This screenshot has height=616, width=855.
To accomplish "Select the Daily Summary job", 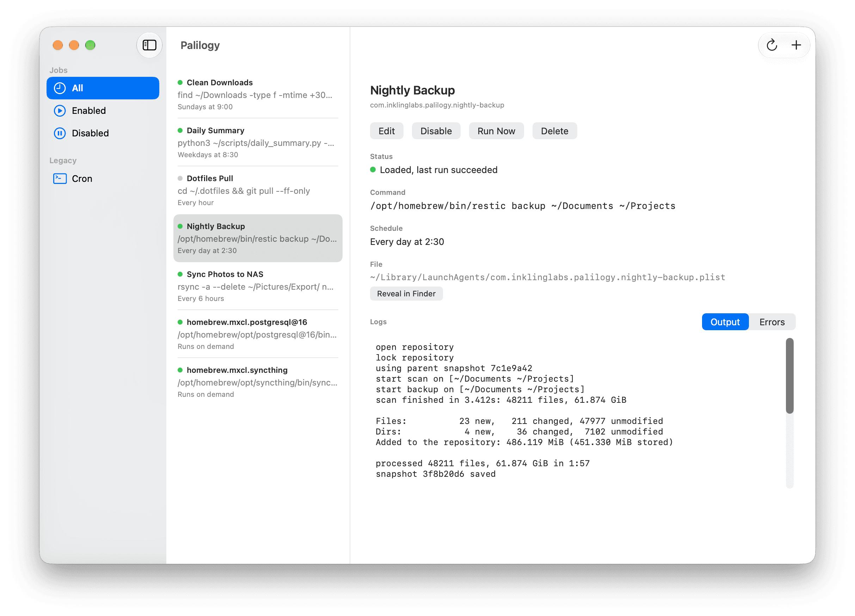I will pos(258,142).
